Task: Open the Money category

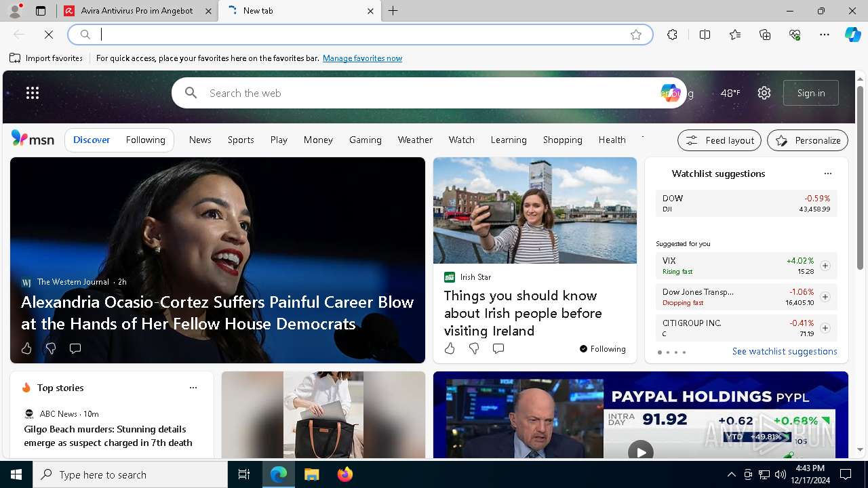Action: [x=318, y=140]
